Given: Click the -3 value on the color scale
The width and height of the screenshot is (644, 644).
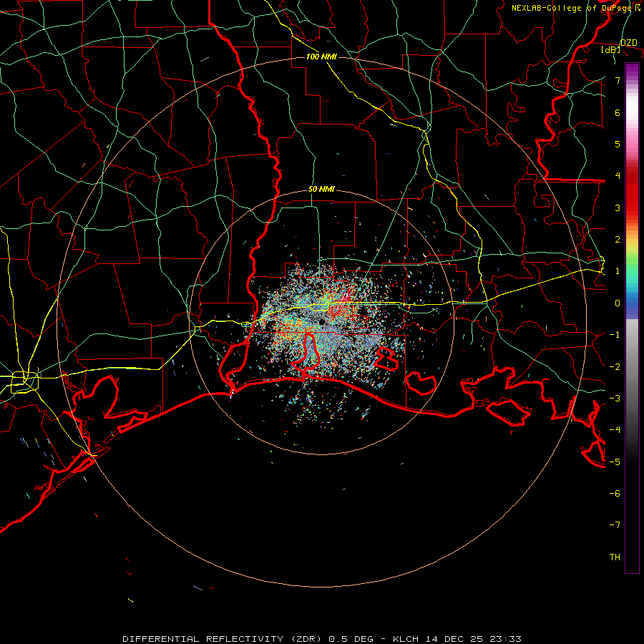Looking at the screenshot, I should coord(615,398).
